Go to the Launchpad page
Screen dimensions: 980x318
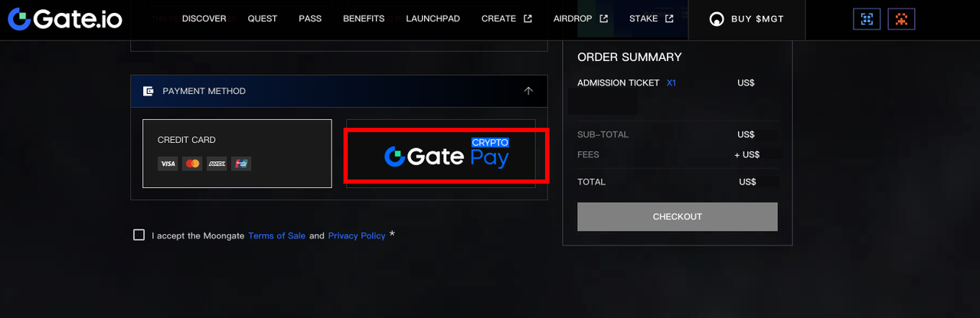pyautogui.click(x=433, y=19)
